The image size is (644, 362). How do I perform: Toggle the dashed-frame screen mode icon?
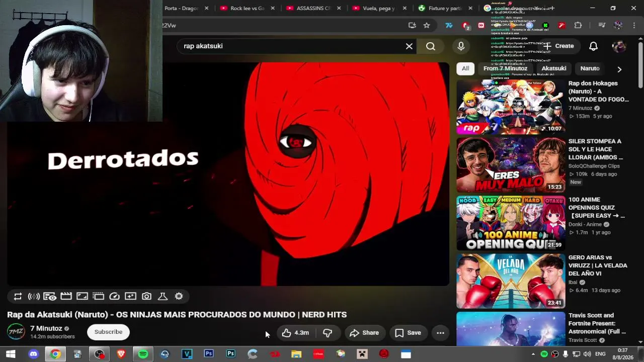(x=98, y=297)
